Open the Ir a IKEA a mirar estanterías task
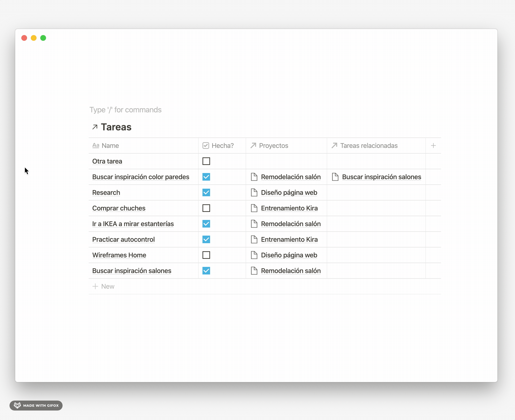This screenshot has width=515, height=420. pos(133,224)
